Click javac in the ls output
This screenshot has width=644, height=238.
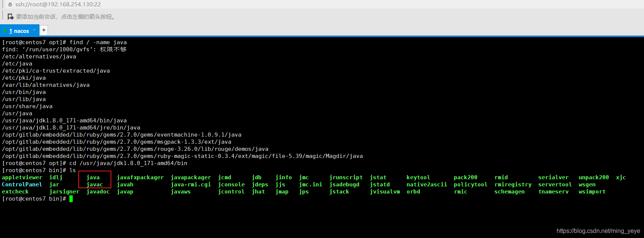tap(95, 184)
